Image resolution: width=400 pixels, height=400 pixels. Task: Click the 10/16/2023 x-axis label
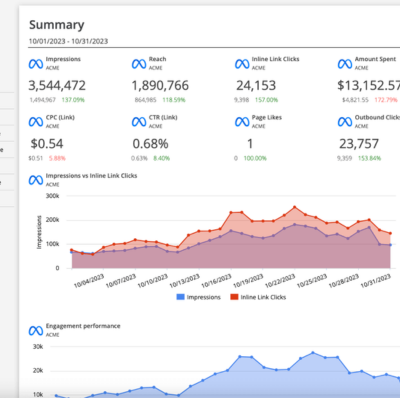click(216, 281)
